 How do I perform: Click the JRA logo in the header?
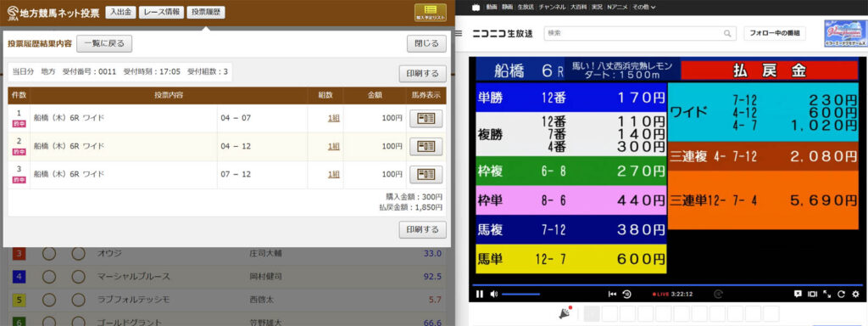pyautogui.click(x=13, y=14)
